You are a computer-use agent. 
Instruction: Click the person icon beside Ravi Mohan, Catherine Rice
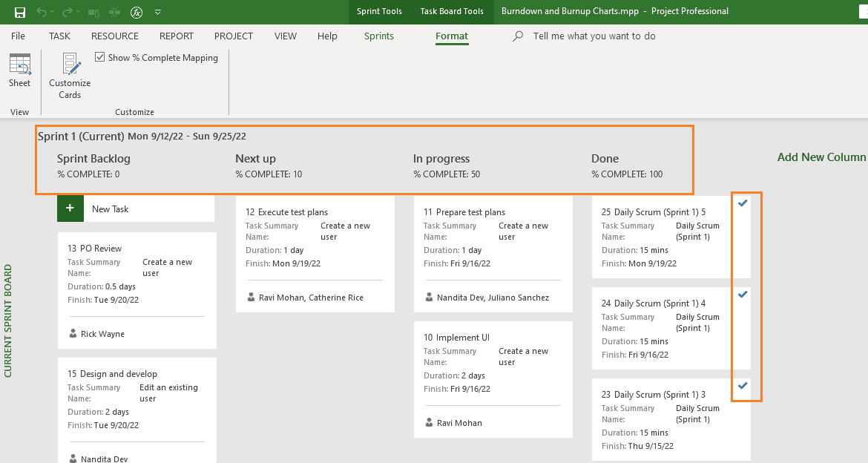coord(251,298)
